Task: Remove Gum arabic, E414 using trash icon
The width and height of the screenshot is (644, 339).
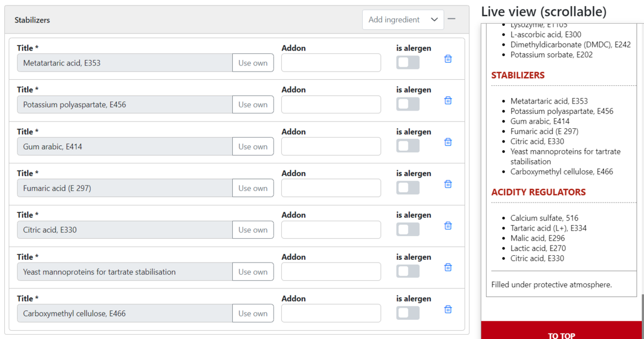Action: click(448, 142)
